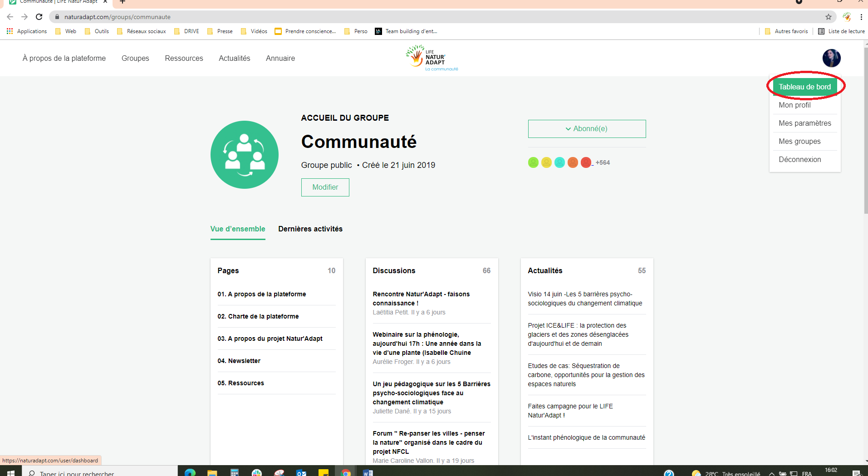Click the green member avatar circle
868x476 pixels.
click(533, 162)
